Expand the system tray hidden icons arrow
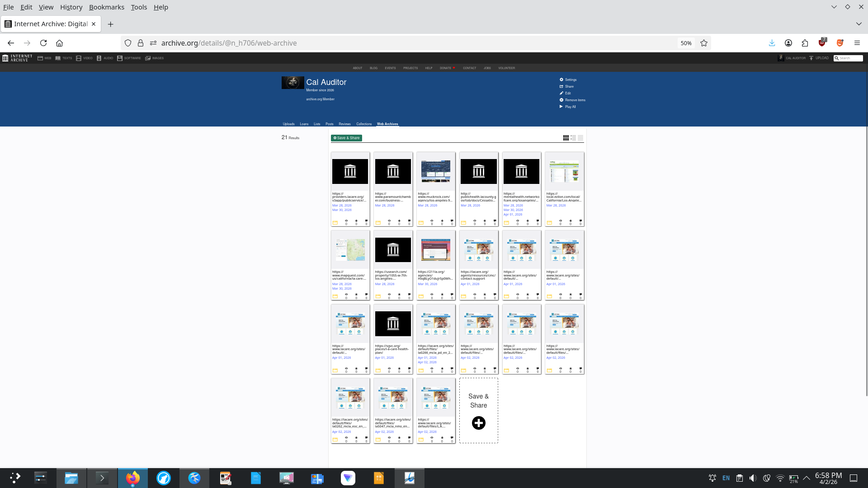 coord(806,478)
